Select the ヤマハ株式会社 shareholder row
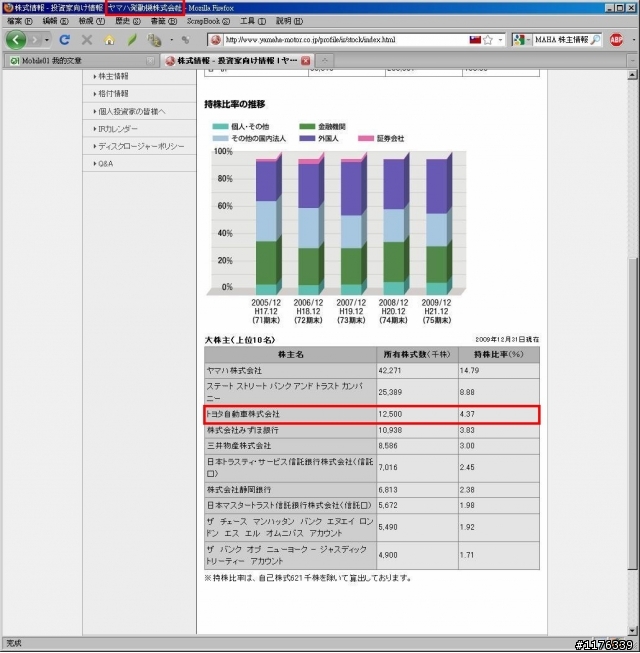This screenshot has height=653, width=640. click(372, 371)
